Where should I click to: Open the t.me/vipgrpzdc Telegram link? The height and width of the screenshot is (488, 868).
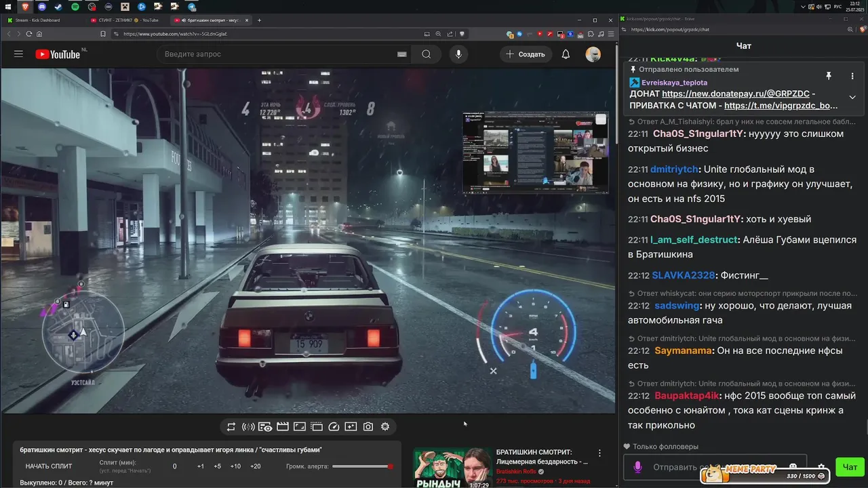781,106
